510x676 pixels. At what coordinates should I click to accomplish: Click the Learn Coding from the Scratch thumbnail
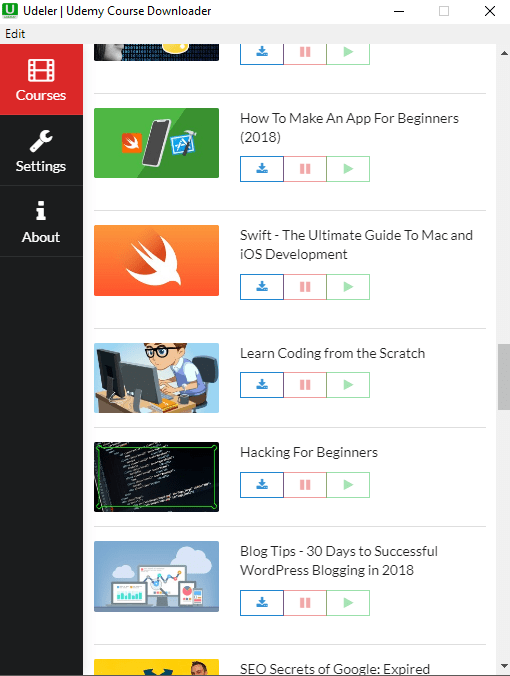coord(156,378)
